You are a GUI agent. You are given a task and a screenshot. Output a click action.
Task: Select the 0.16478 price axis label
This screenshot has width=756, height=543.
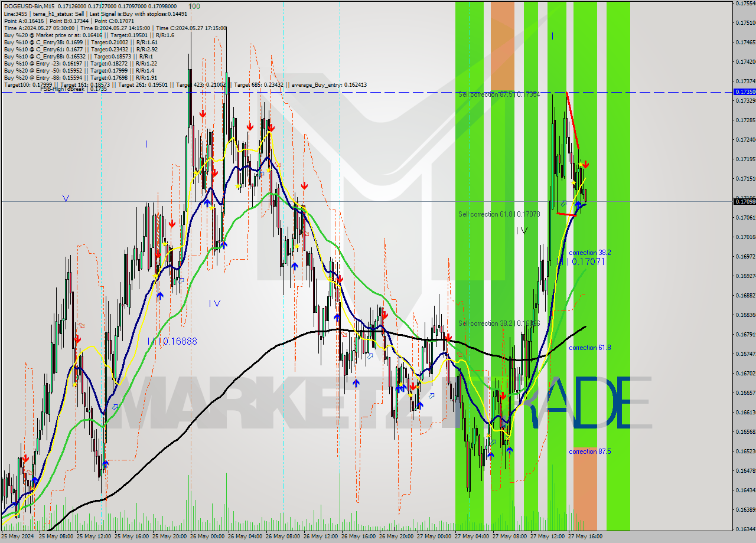(745, 470)
